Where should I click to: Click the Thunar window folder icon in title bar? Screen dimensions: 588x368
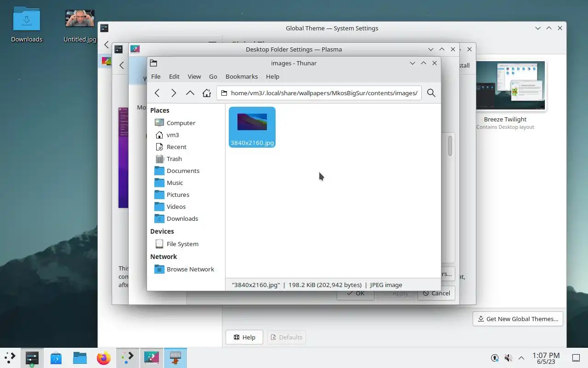[153, 63]
